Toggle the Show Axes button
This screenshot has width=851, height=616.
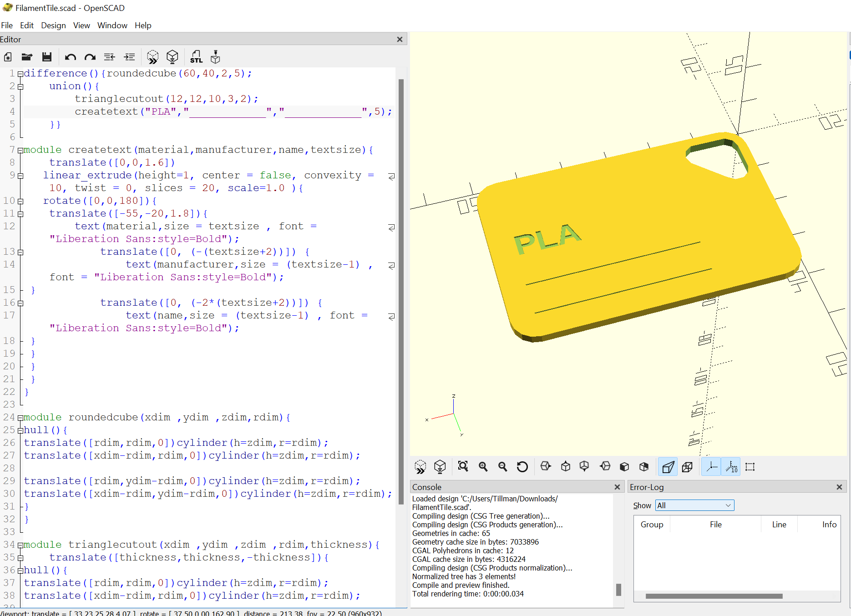[x=711, y=466]
